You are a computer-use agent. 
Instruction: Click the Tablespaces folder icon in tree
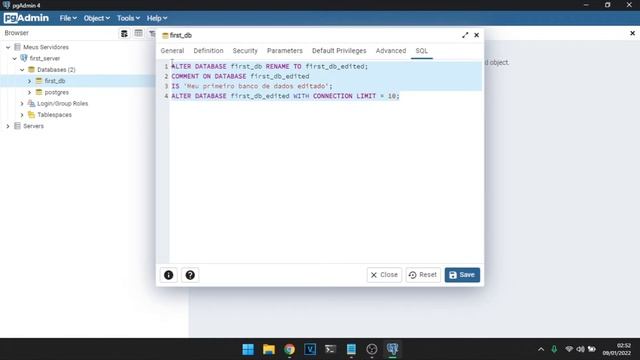[x=31, y=115]
